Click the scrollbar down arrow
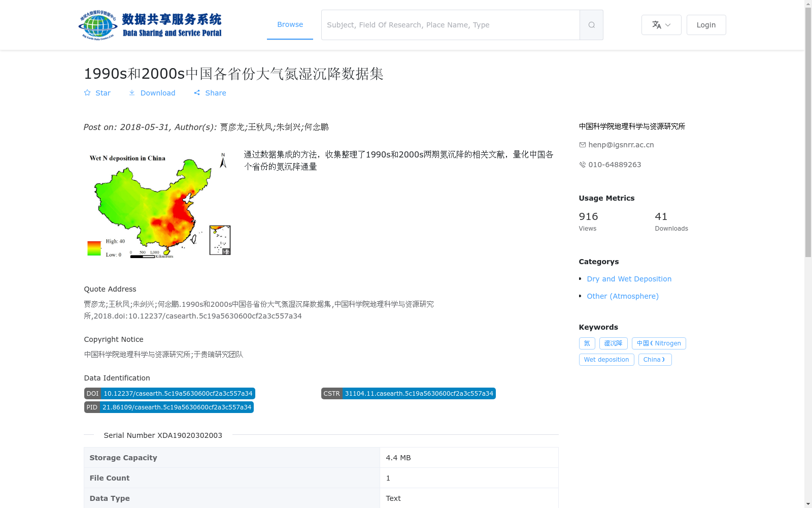 click(808, 504)
